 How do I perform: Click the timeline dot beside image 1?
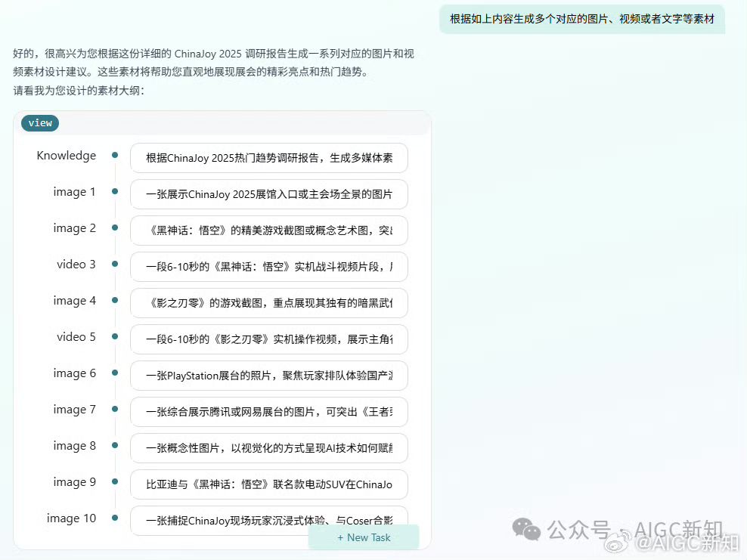[115, 191]
